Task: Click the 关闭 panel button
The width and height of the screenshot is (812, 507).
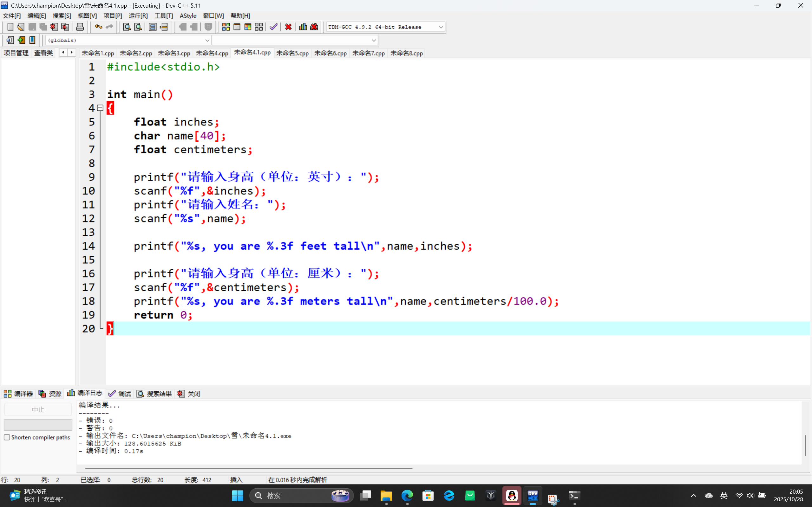Action: [x=189, y=394]
